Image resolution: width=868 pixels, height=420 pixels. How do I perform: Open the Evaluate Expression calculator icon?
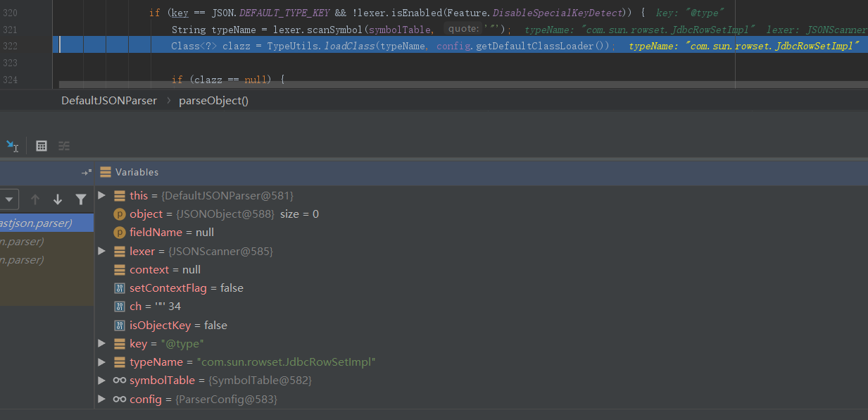pos(42,146)
